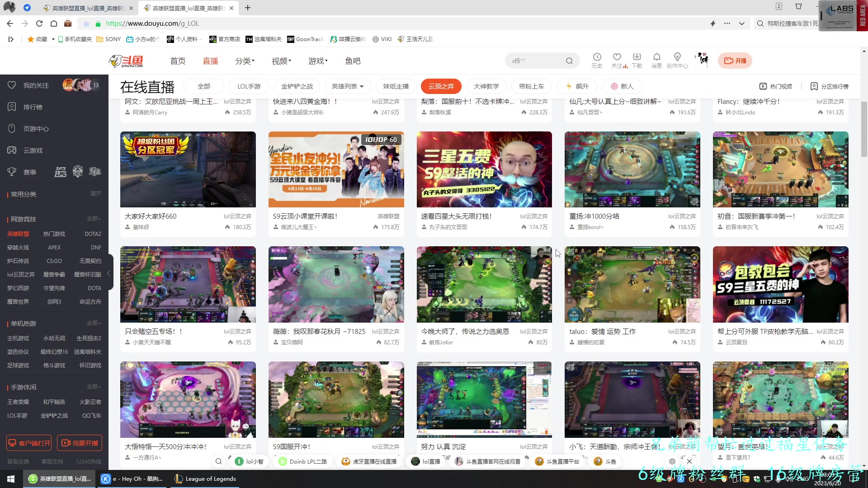
Task: Click the browser back arrow
Action: pos(10,23)
